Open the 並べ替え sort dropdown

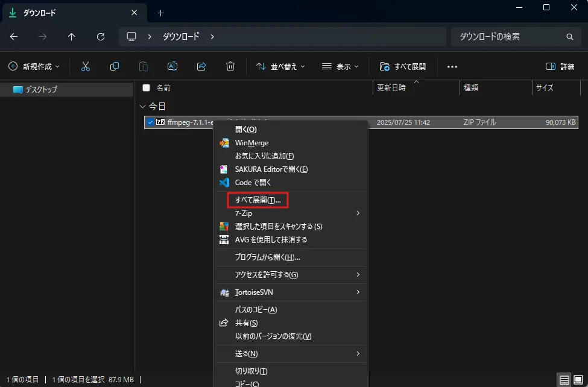[x=280, y=66]
